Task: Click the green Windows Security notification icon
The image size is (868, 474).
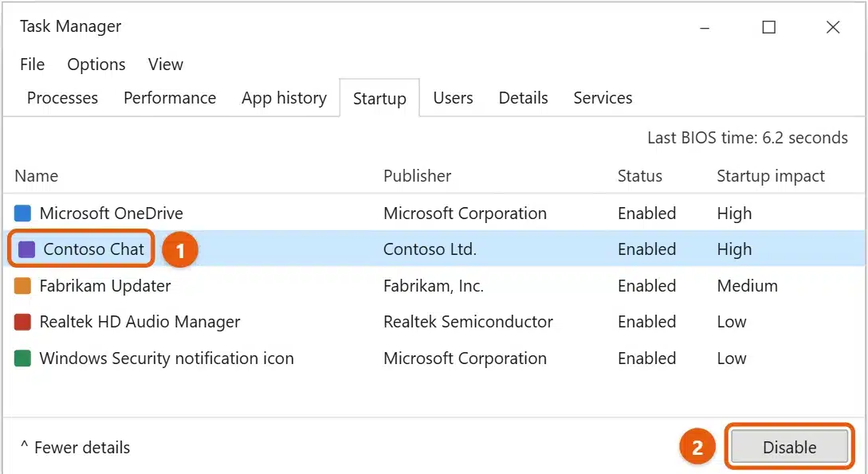Action: coord(22,358)
